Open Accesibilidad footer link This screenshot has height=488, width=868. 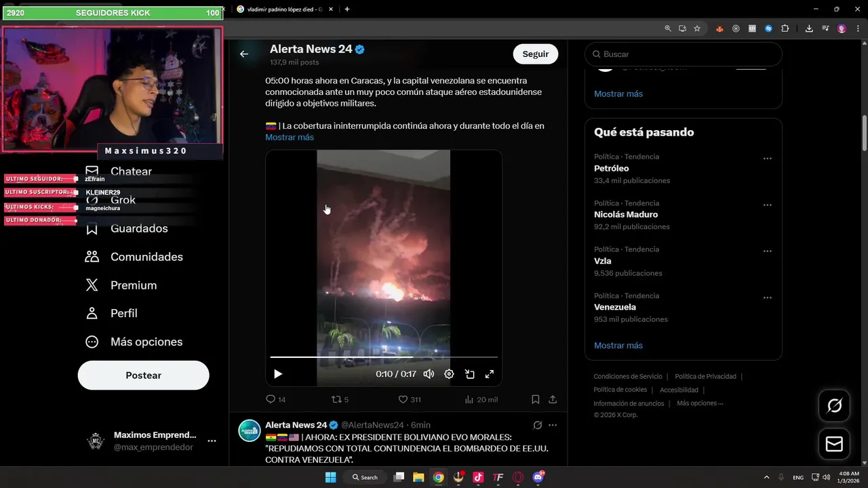[679, 390]
